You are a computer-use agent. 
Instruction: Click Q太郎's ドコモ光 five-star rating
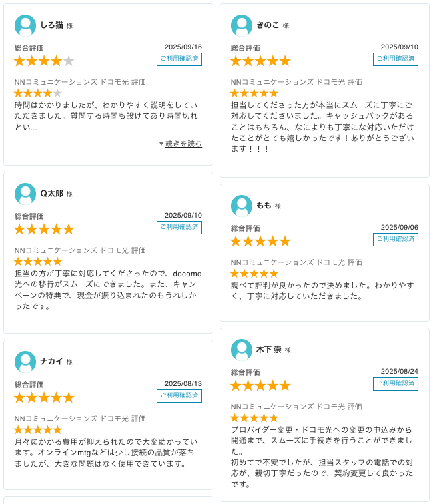point(37,262)
